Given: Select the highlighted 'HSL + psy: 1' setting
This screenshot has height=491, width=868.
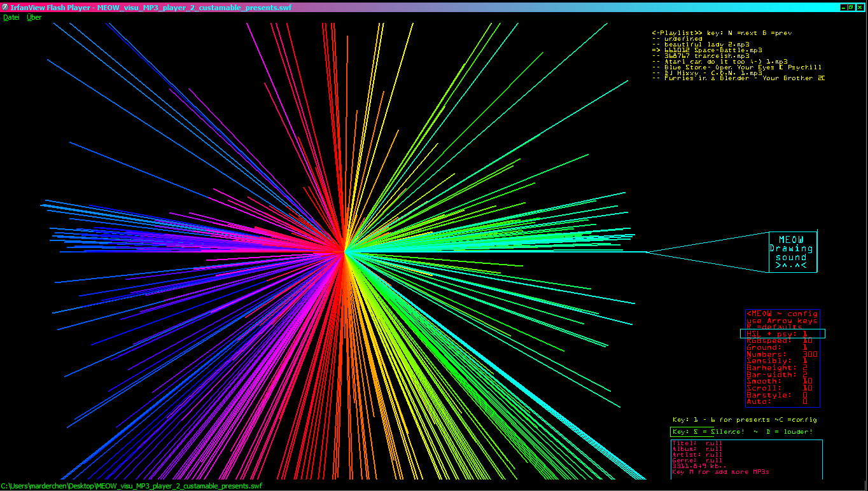Looking at the screenshot, I should [783, 333].
